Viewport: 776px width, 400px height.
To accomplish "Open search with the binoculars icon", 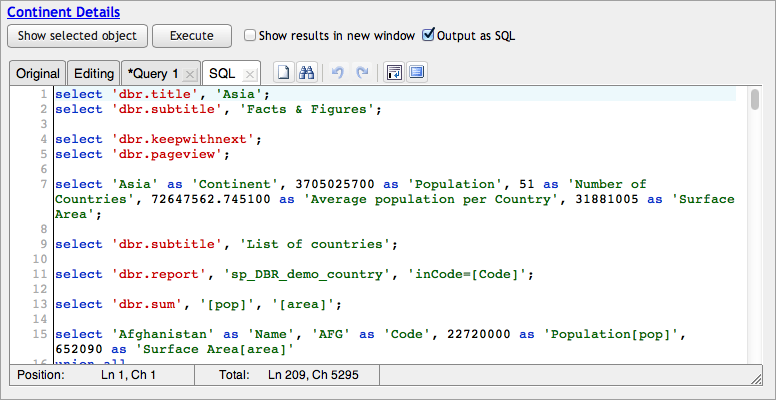I will pyautogui.click(x=308, y=73).
